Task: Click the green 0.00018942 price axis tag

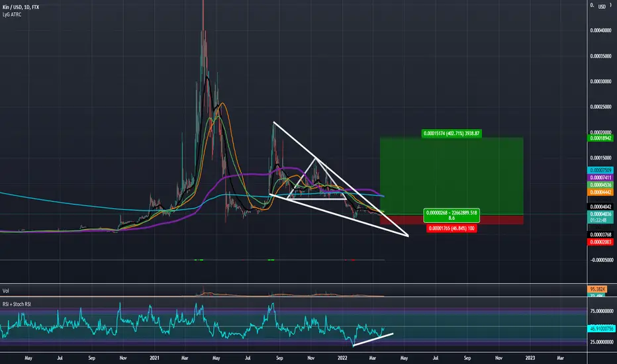Action: point(600,138)
